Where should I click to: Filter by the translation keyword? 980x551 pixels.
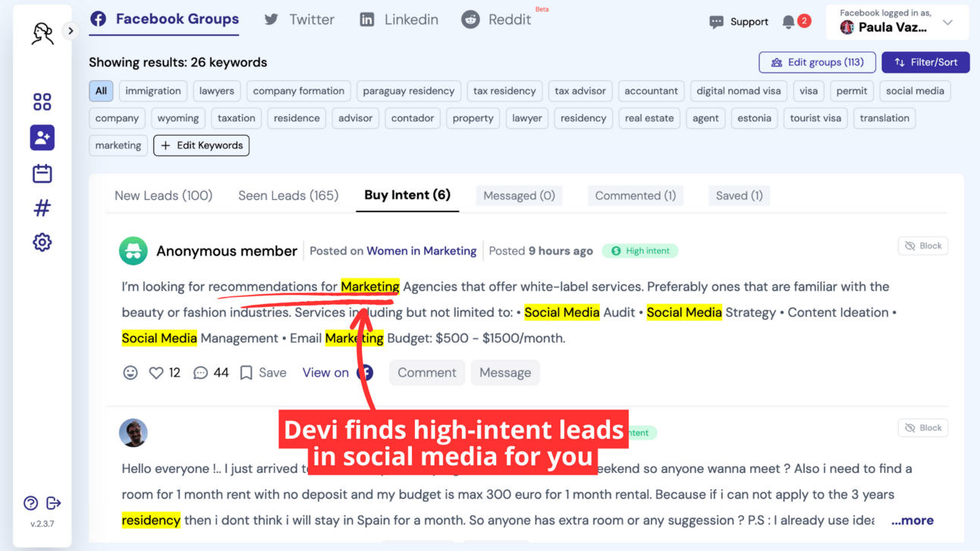[884, 118]
